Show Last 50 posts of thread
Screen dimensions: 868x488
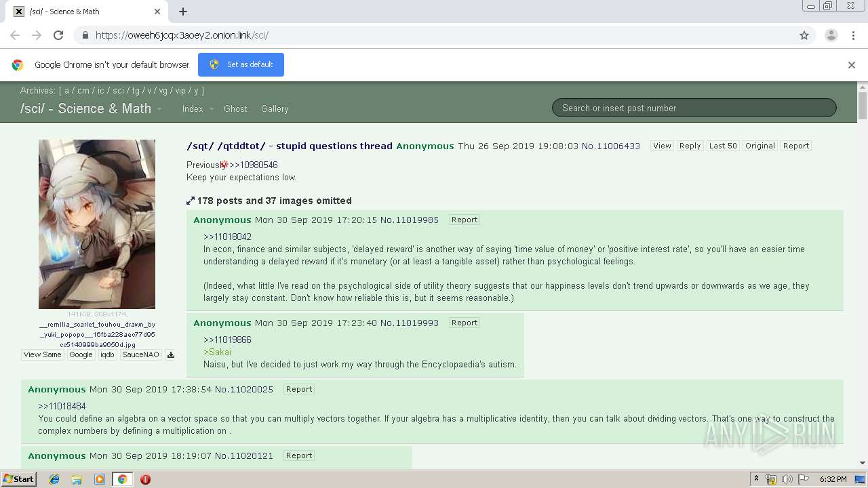pos(723,146)
